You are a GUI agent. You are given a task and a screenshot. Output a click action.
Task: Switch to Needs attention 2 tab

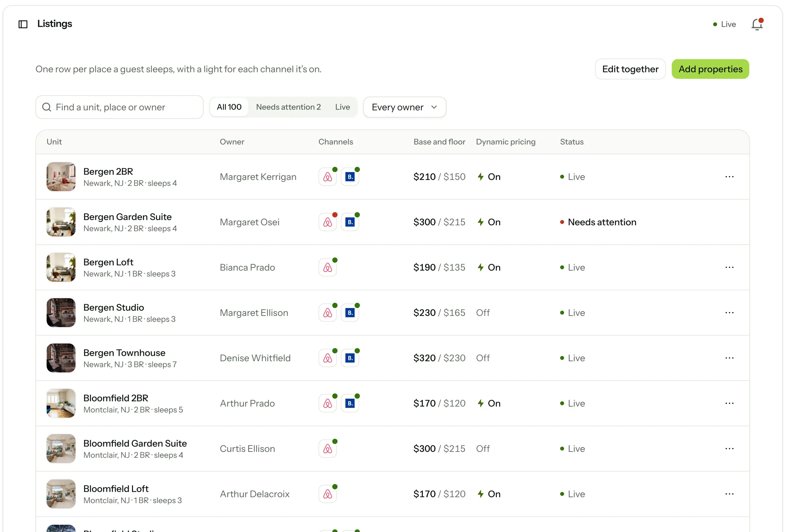[288, 107]
